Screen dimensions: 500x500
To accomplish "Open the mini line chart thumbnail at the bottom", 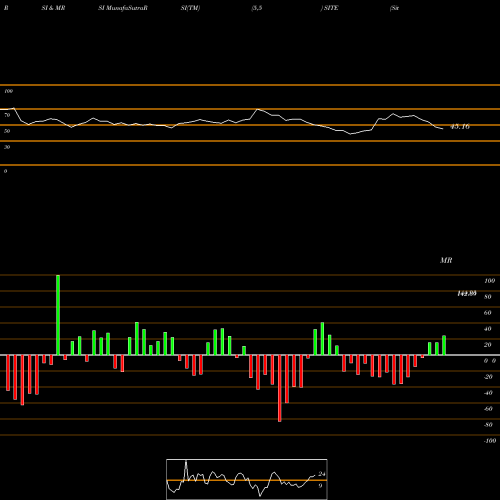I will pyautogui.click(x=247, y=479).
